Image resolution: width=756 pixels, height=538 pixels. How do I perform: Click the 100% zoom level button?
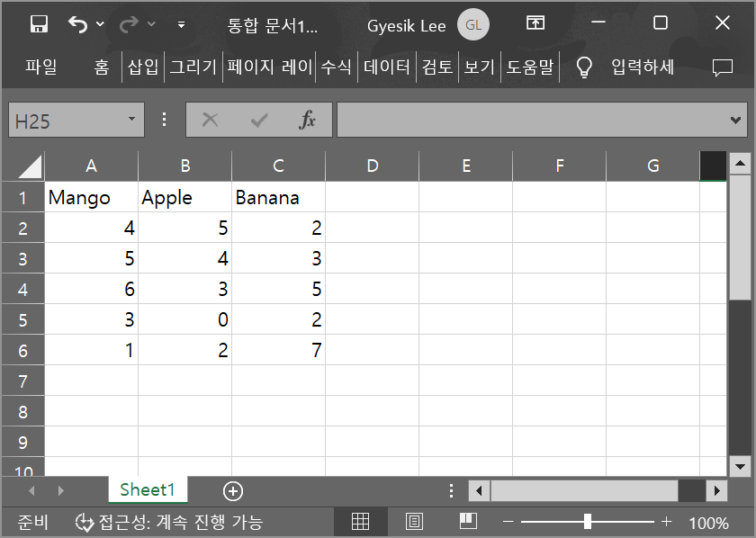point(708,523)
